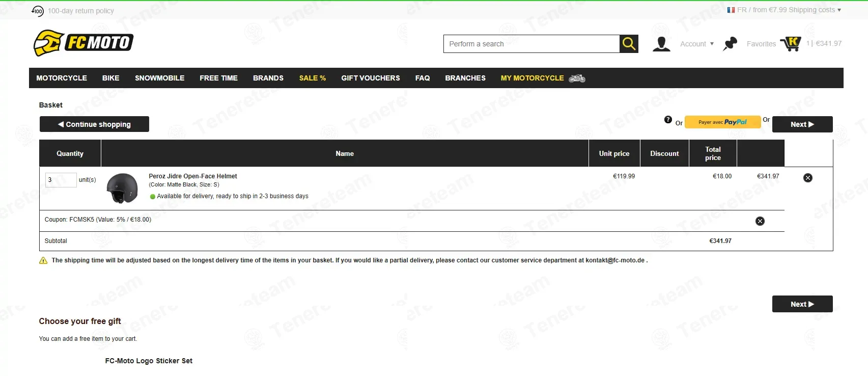
Task: Expand the Account dropdown
Action: [712, 44]
